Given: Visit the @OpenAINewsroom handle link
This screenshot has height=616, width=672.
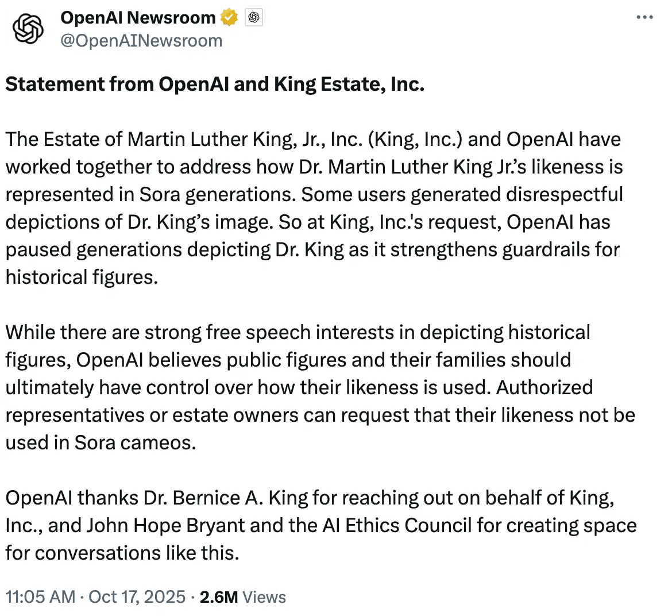Looking at the screenshot, I should (141, 41).
